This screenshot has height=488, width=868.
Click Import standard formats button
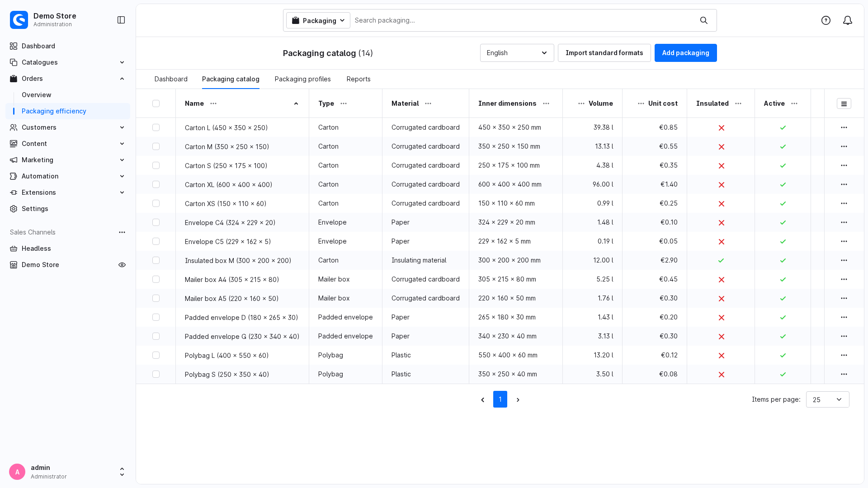(604, 53)
